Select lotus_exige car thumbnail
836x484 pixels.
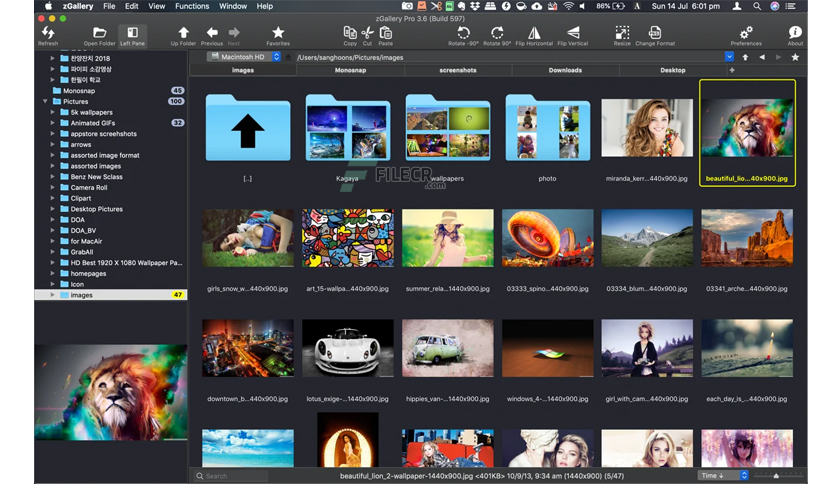[x=348, y=348]
